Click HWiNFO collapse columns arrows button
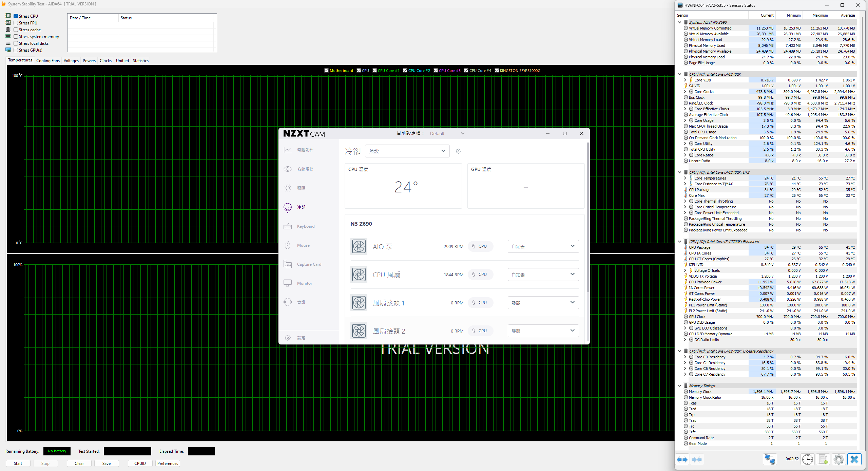868x471 pixels. [697, 459]
